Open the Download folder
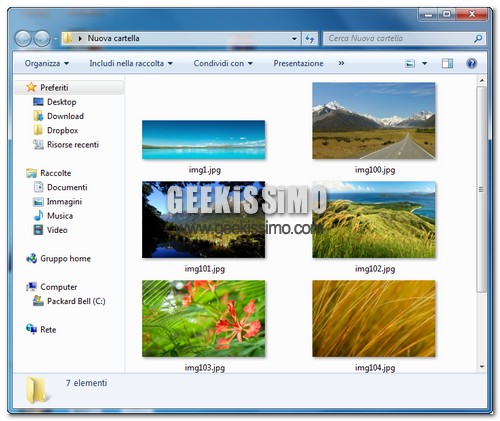This screenshot has width=500, height=421. tap(65, 116)
